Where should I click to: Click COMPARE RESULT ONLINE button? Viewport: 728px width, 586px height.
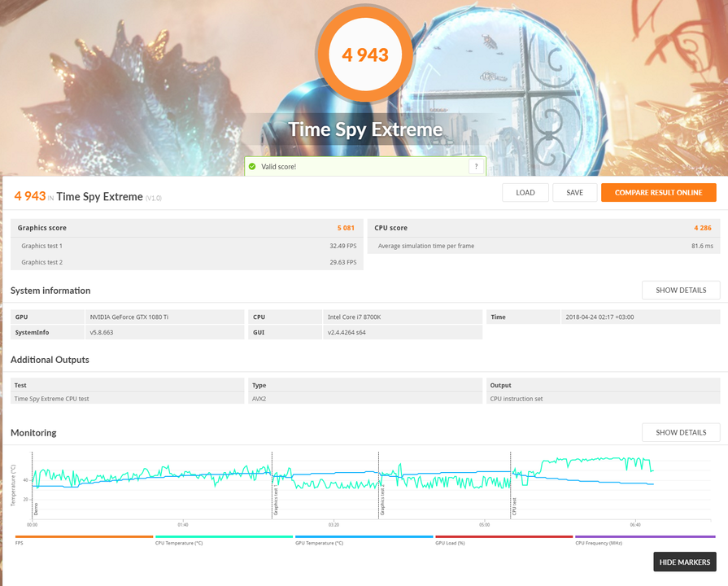[658, 192]
